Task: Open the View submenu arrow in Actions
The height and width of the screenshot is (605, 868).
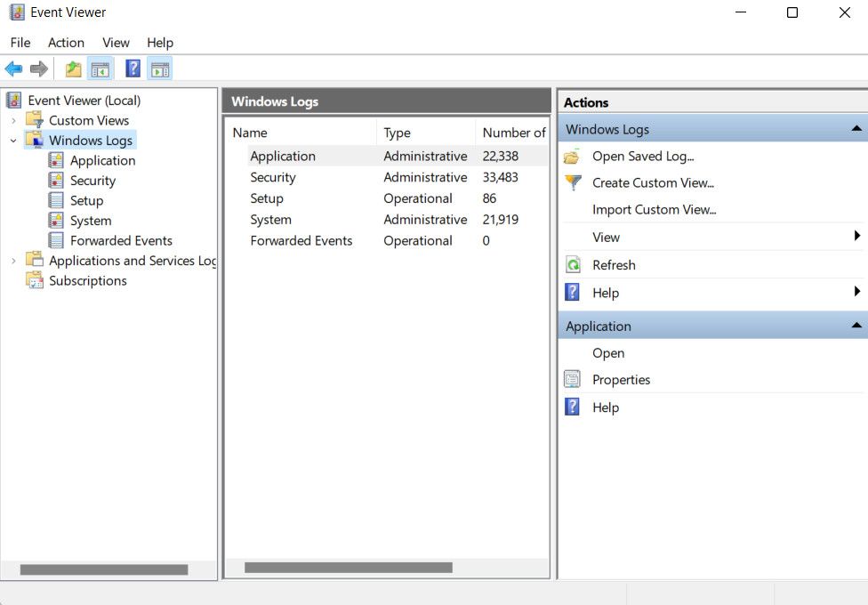Action: pyautogui.click(x=856, y=236)
